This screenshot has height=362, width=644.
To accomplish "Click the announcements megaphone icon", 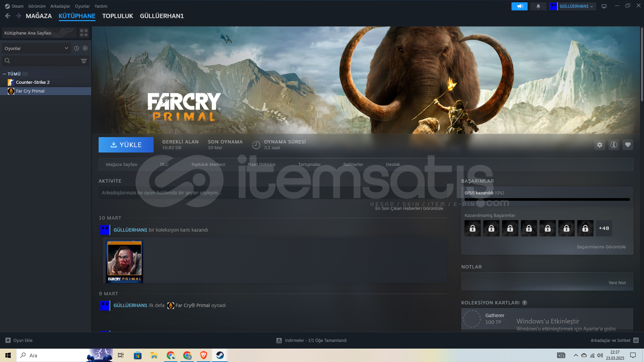I will point(519,6).
